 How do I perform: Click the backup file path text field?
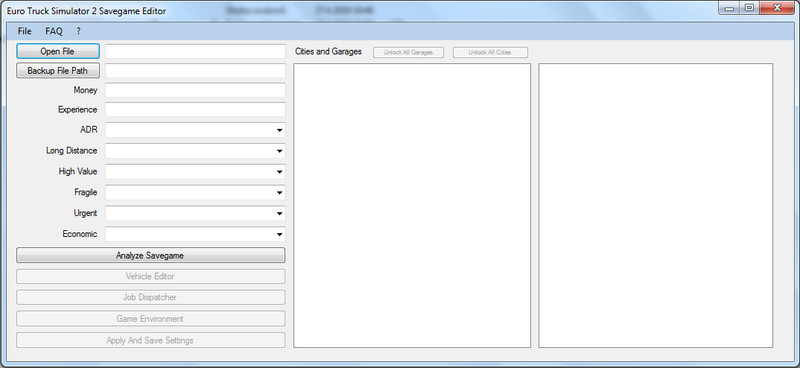pos(195,71)
